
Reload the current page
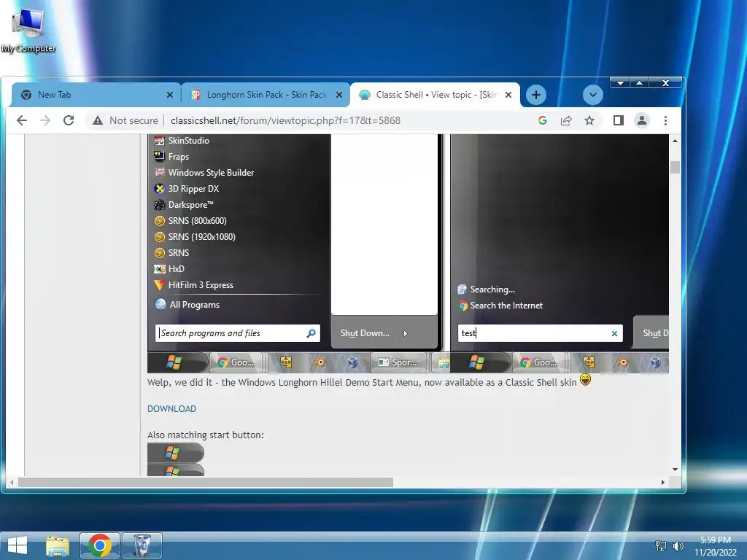pyautogui.click(x=69, y=120)
